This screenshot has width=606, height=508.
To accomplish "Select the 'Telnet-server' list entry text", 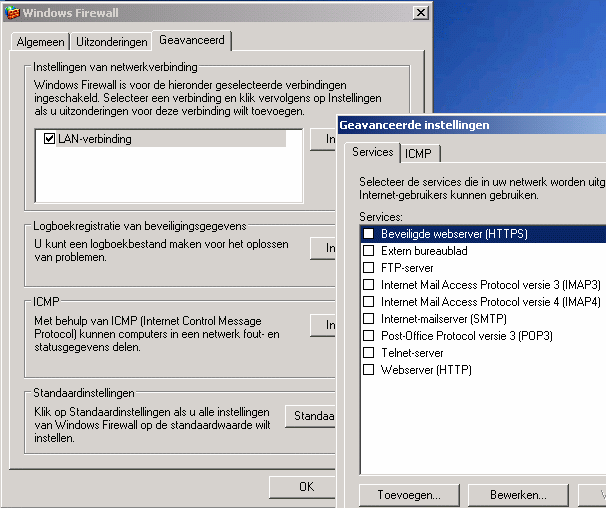I will coord(412,353).
